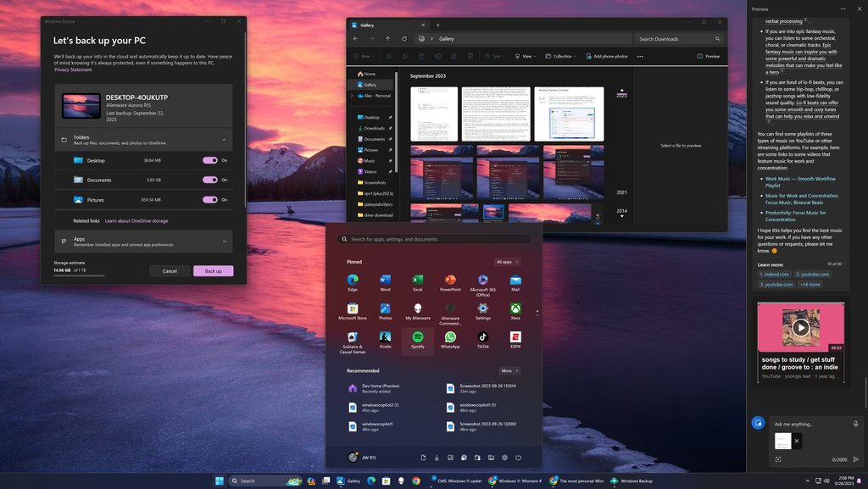Screen dimensions: 868x489
Task: Click the refresh icon in Gallery's address bar
Action: pos(404,39)
